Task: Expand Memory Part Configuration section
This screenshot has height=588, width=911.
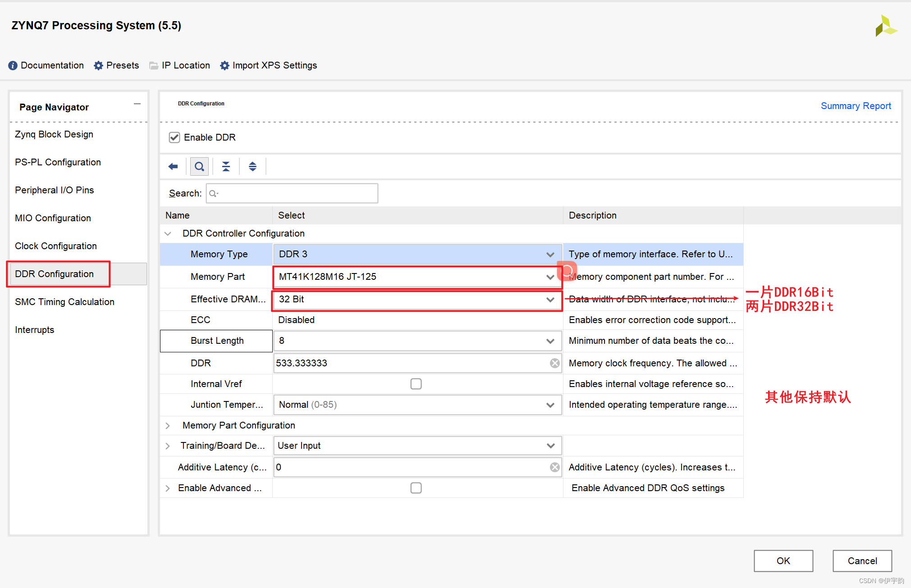Action: click(168, 426)
